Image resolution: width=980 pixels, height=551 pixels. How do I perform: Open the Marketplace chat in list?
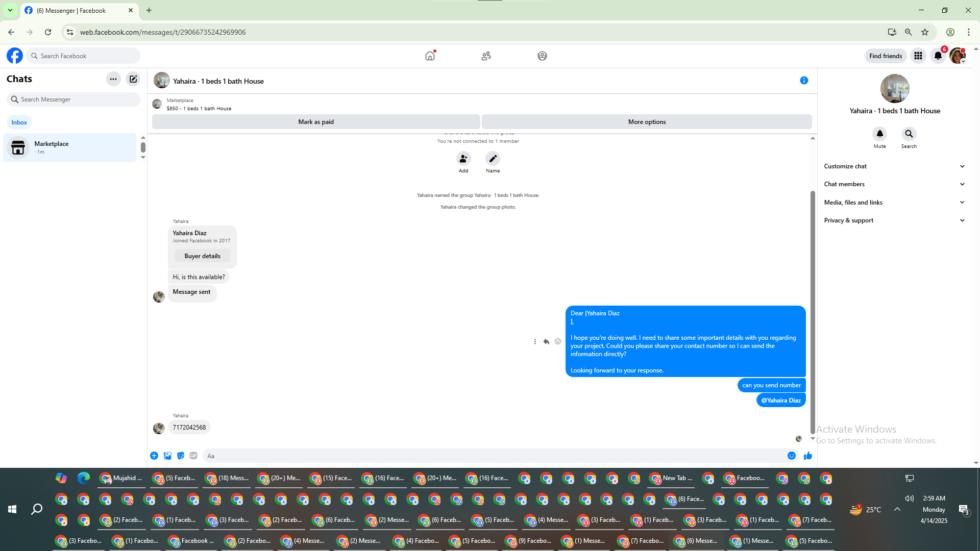click(70, 147)
